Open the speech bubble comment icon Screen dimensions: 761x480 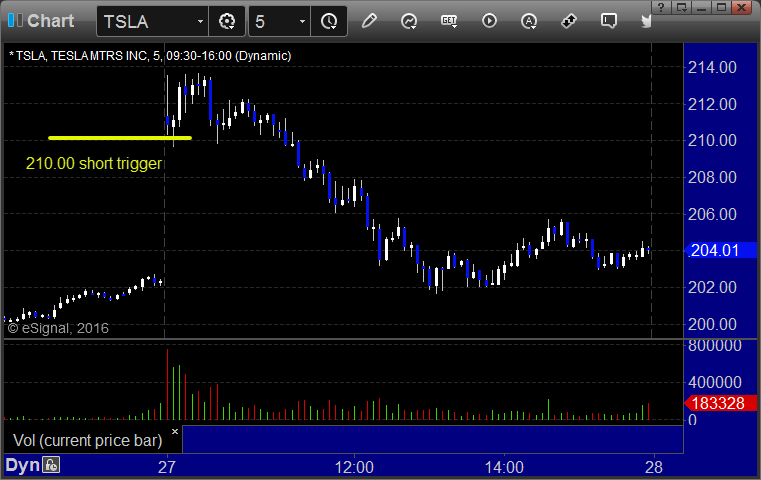pyautogui.click(x=609, y=21)
